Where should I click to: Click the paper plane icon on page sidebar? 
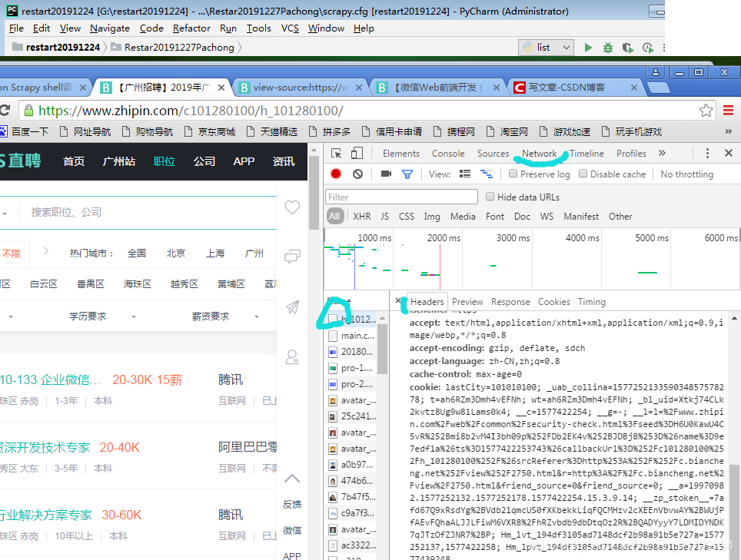293,307
